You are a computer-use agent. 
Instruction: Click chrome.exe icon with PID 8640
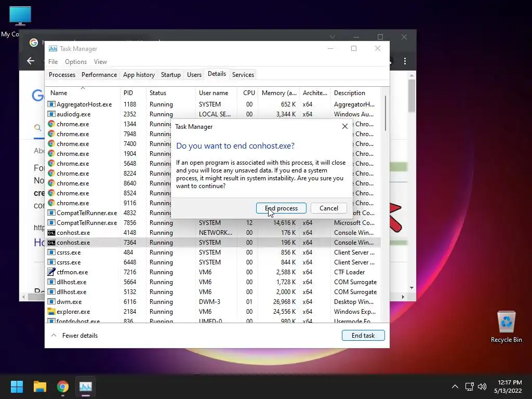[x=51, y=183]
